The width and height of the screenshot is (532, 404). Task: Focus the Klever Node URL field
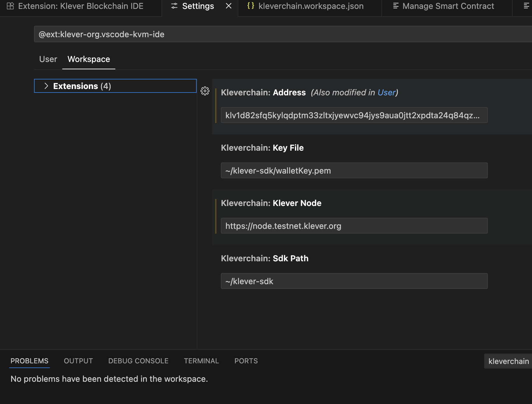click(354, 226)
